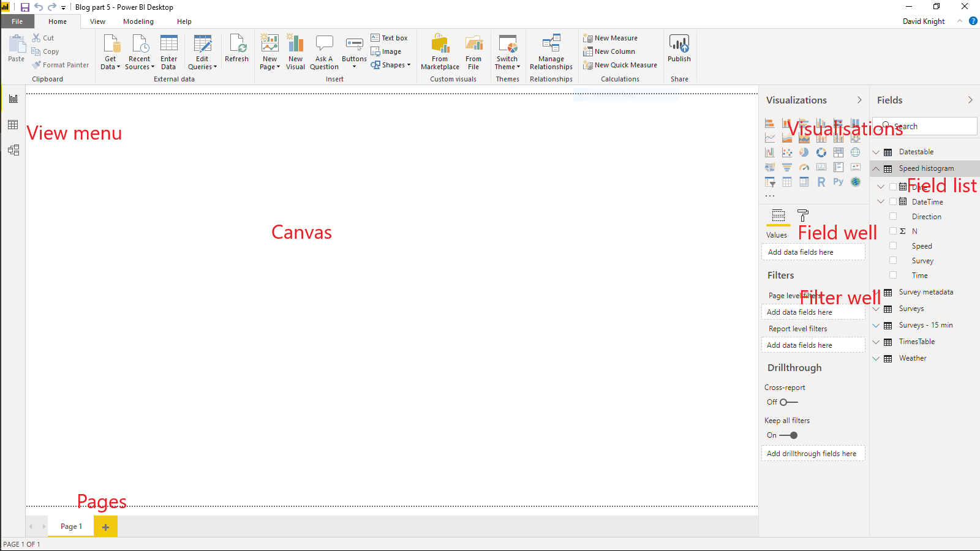Select the KPI visual
The height and width of the screenshot is (551, 980).
(856, 167)
